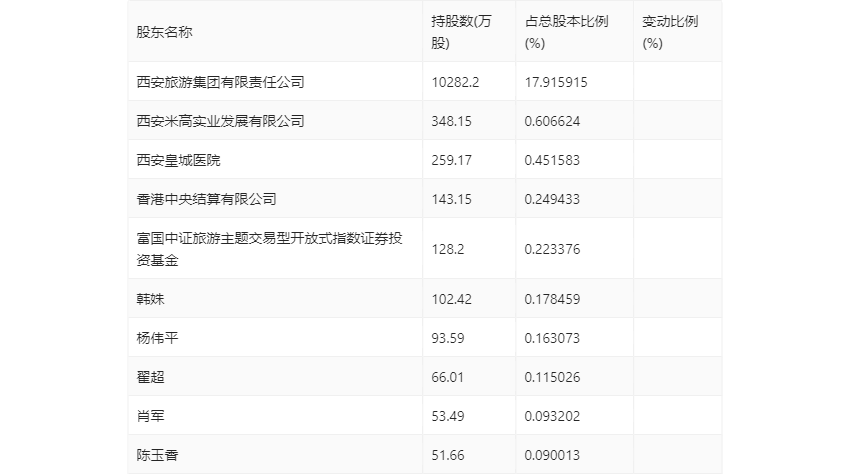Click the percentage 0.163073
The image size is (850, 474).
(552, 338)
